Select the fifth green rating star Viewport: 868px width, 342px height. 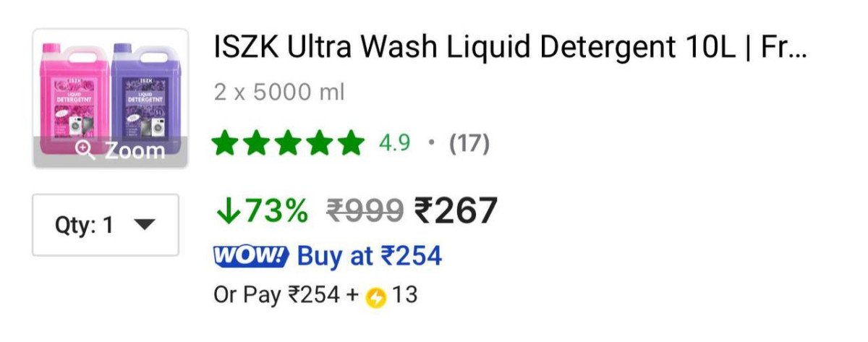coord(351,143)
